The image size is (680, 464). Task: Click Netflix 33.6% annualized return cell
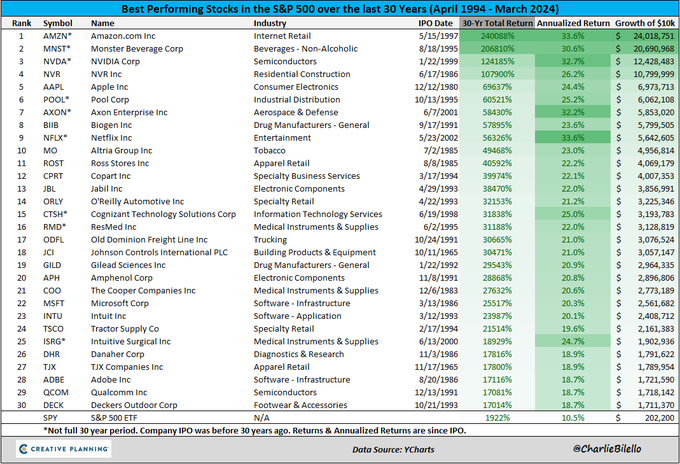click(573, 138)
